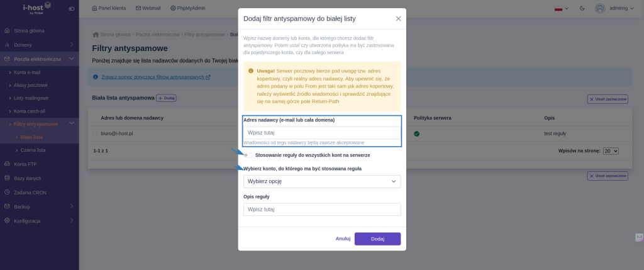Image resolution: width=644 pixels, height=270 pixels.
Task: Click the Zadania CRON clock icon
Action: pos(6,192)
